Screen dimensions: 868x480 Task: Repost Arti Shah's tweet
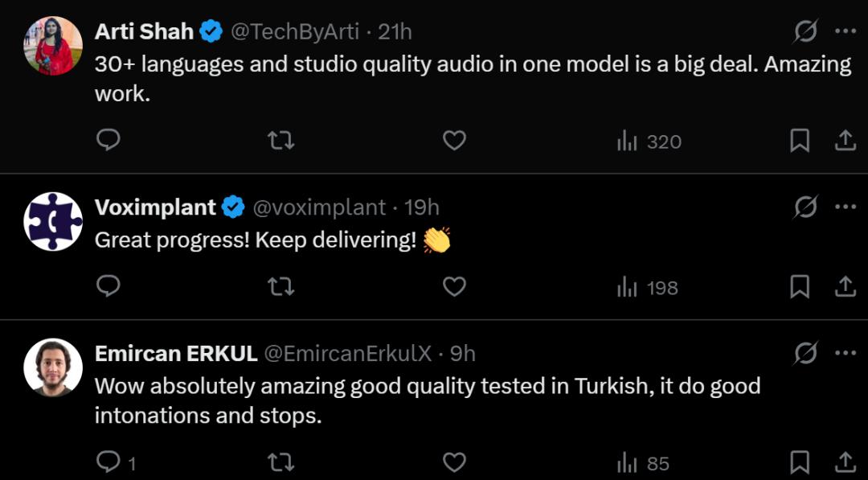[x=280, y=141]
